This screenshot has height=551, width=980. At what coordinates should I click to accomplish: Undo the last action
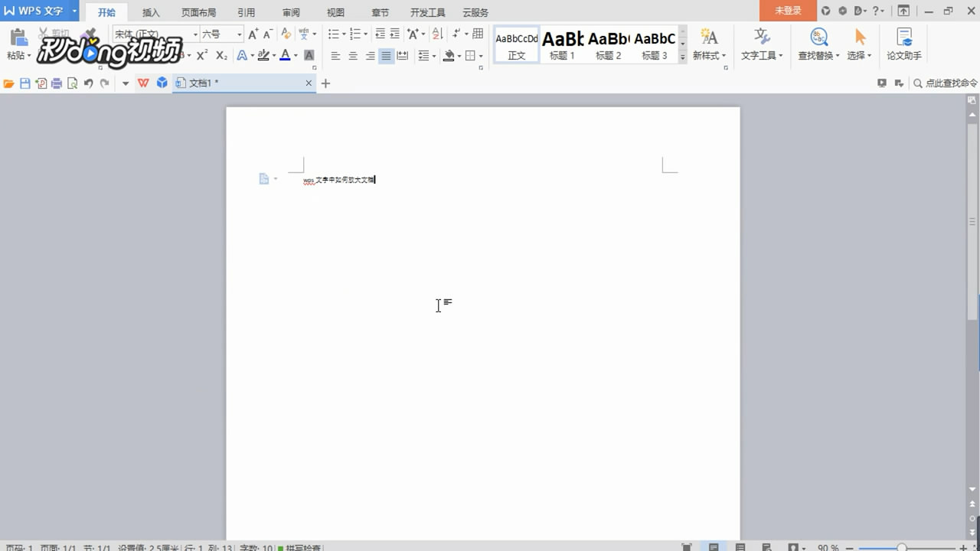pos(88,83)
